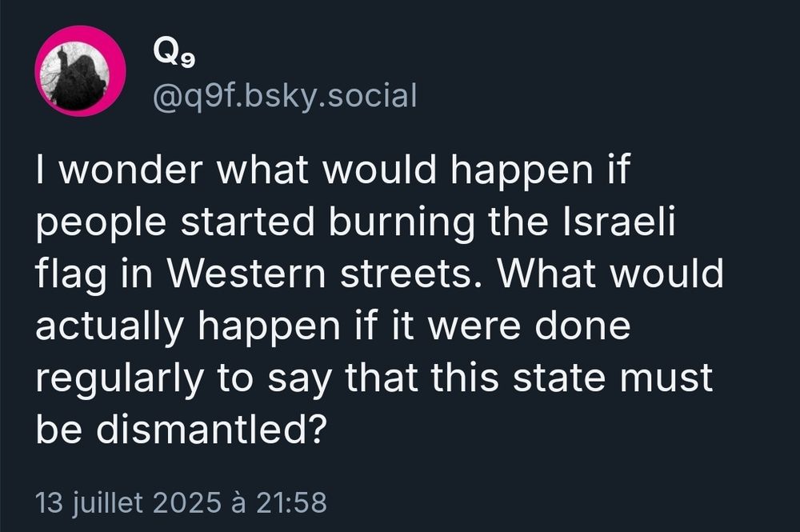Screen dimensions: 800x532
Task: Click the Q9 display name
Action: (174, 55)
